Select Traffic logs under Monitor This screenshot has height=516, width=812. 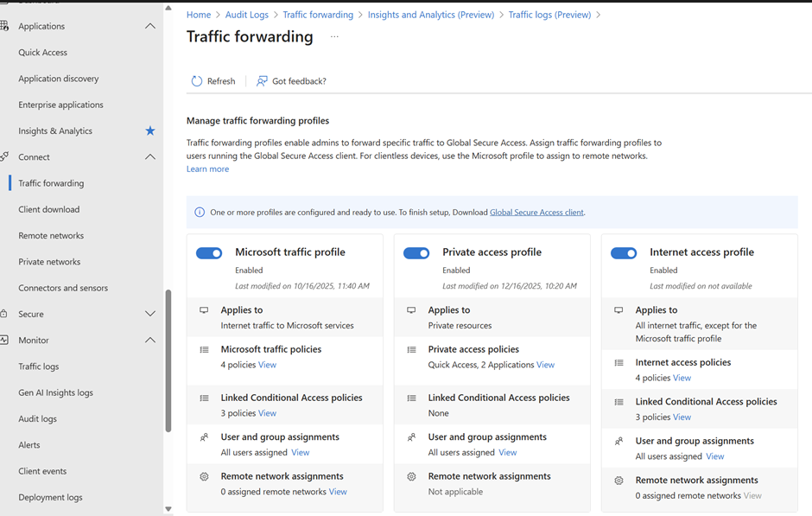tap(39, 366)
